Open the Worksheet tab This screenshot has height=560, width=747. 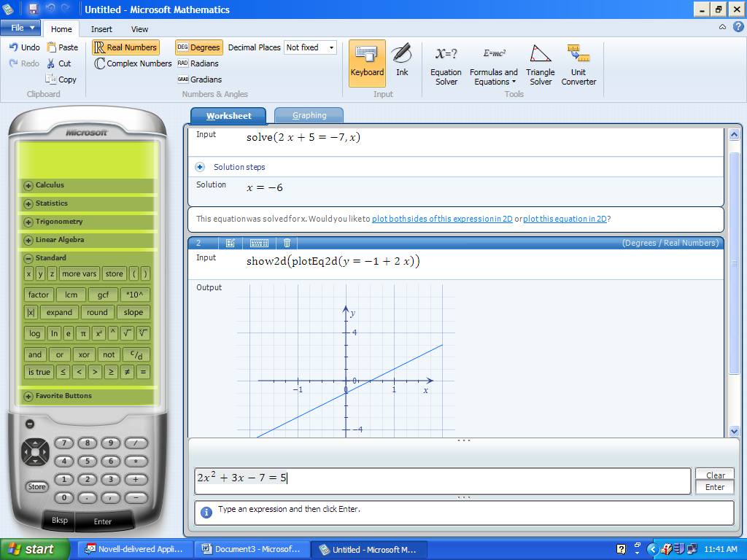[228, 116]
